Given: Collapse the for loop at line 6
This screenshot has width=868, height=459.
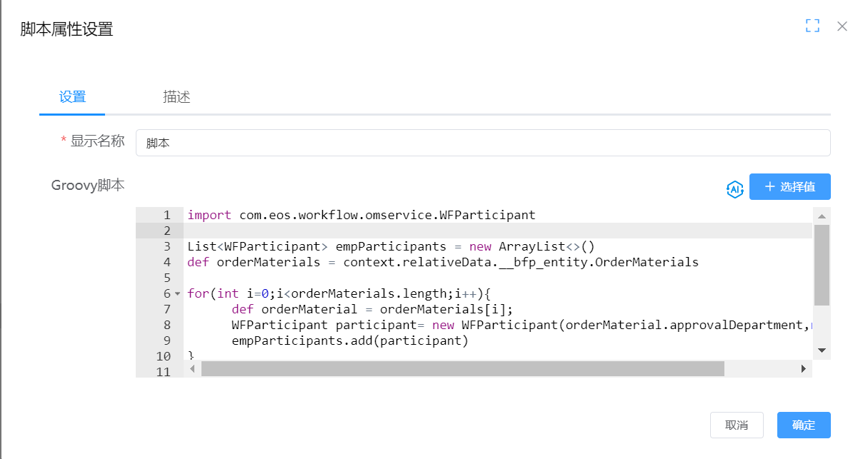Looking at the screenshot, I should click(x=177, y=294).
